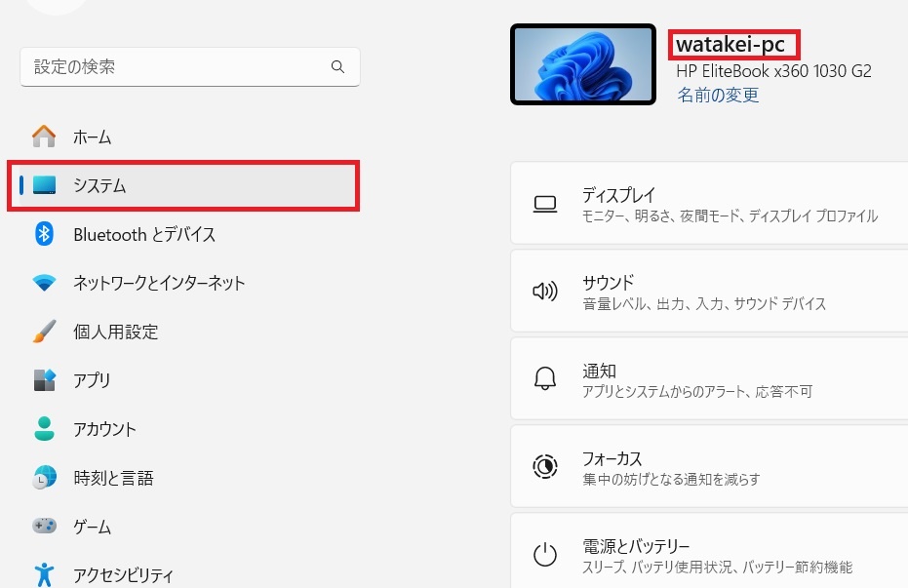The height and width of the screenshot is (588, 908).
Task: Open the サウンド settings card
Action: [709, 292]
